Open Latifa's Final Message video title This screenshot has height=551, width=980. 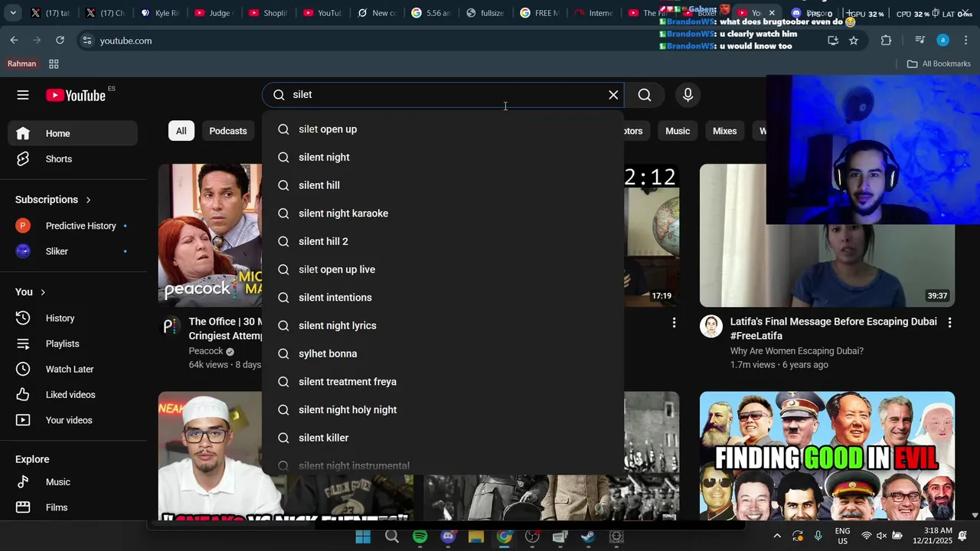click(833, 329)
